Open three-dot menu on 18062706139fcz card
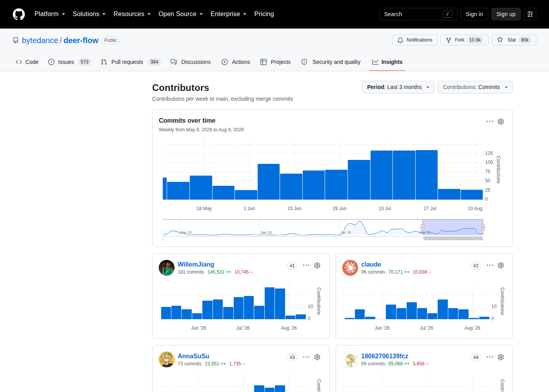The height and width of the screenshot is (392, 549). click(x=490, y=357)
